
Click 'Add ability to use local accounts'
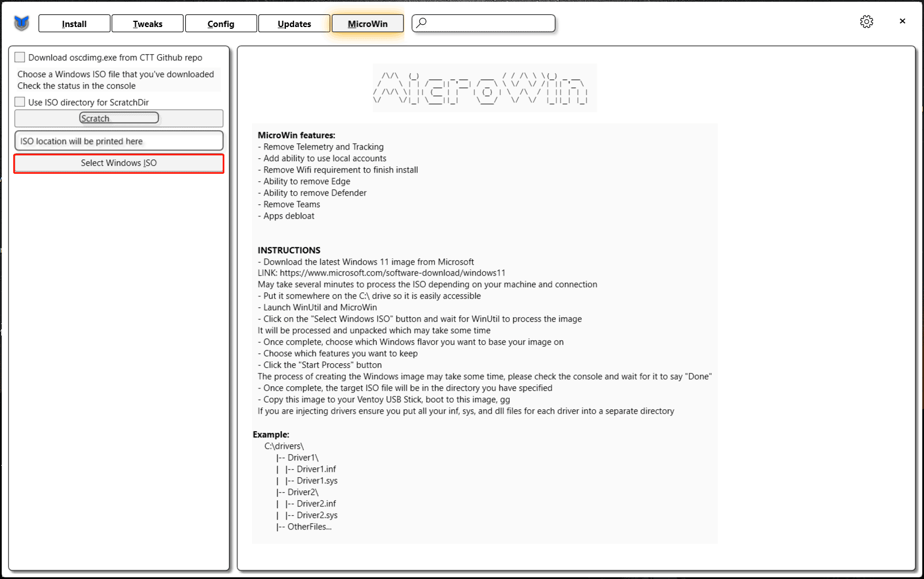point(322,158)
